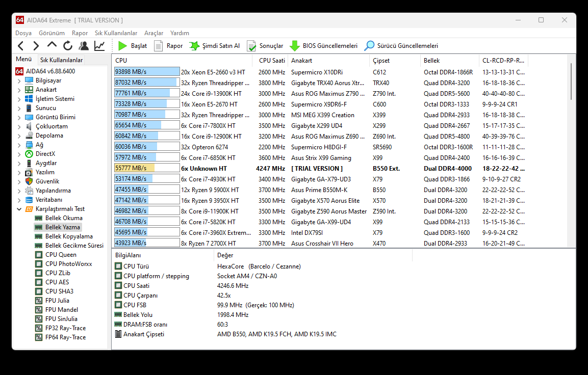Screen dimensions: 588x375
Task: Start the benchmark with Başlat button
Action: [133, 46]
